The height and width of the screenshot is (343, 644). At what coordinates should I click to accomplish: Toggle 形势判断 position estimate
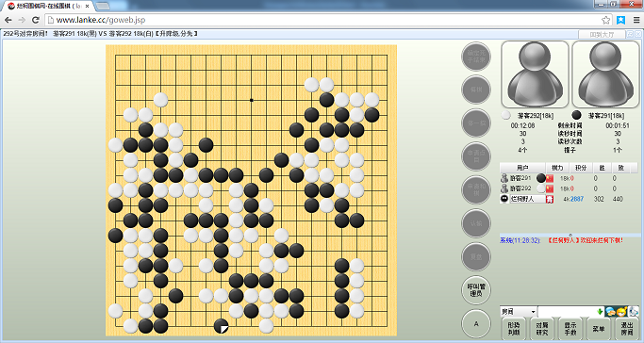point(513,329)
